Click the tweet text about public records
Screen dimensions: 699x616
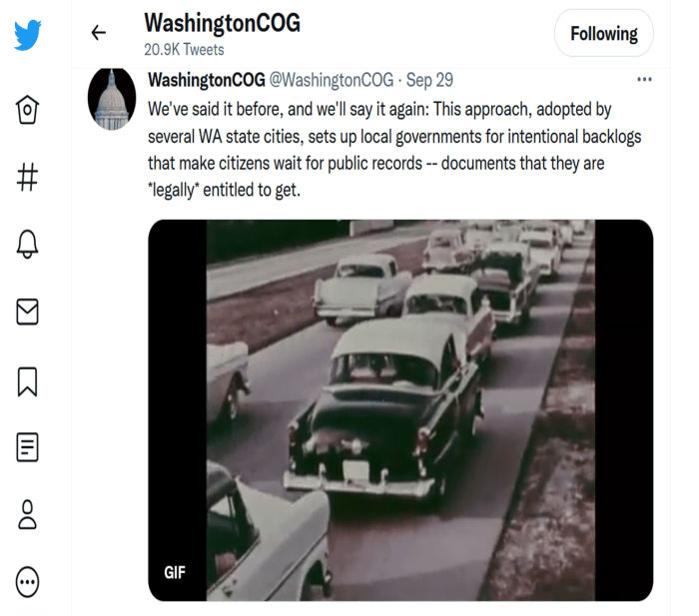[x=379, y=148]
